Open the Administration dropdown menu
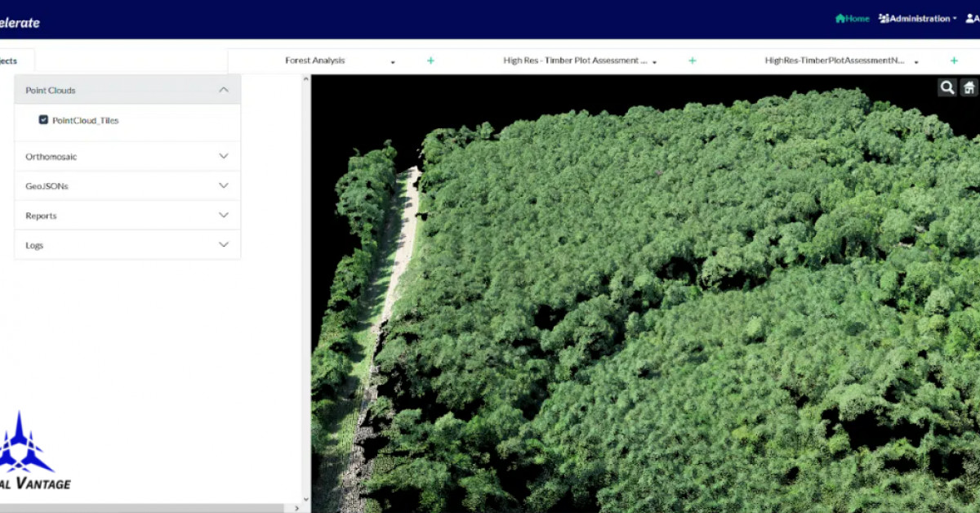Viewport: 980px width, 513px height. pyautogui.click(x=915, y=18)
